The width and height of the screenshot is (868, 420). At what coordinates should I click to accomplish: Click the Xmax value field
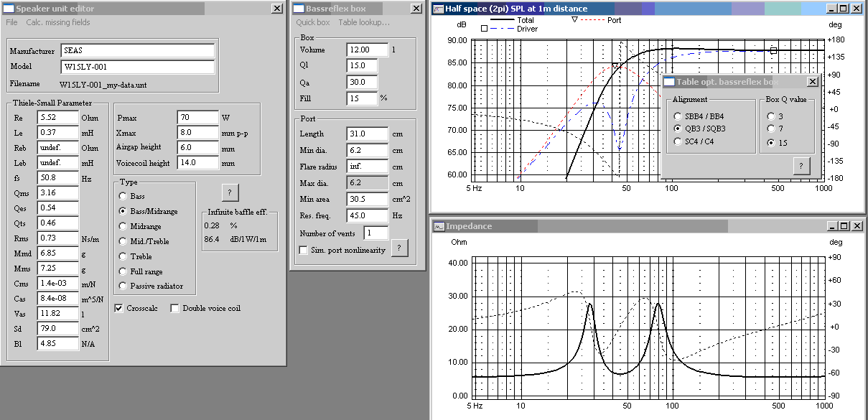coord(197,132)
